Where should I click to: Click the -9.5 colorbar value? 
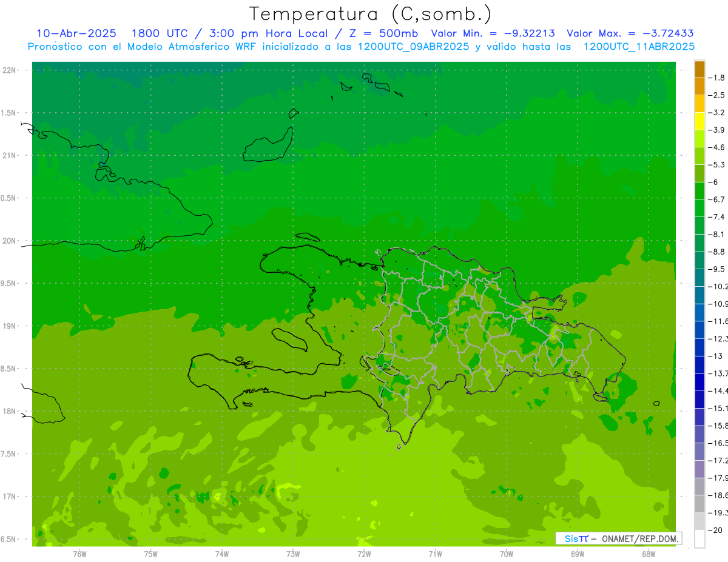(x=716, y=269)
